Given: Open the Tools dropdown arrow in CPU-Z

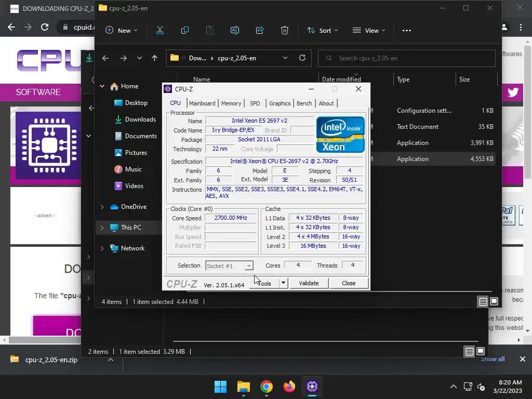Looking at the screenshot, I should (283, 283).
